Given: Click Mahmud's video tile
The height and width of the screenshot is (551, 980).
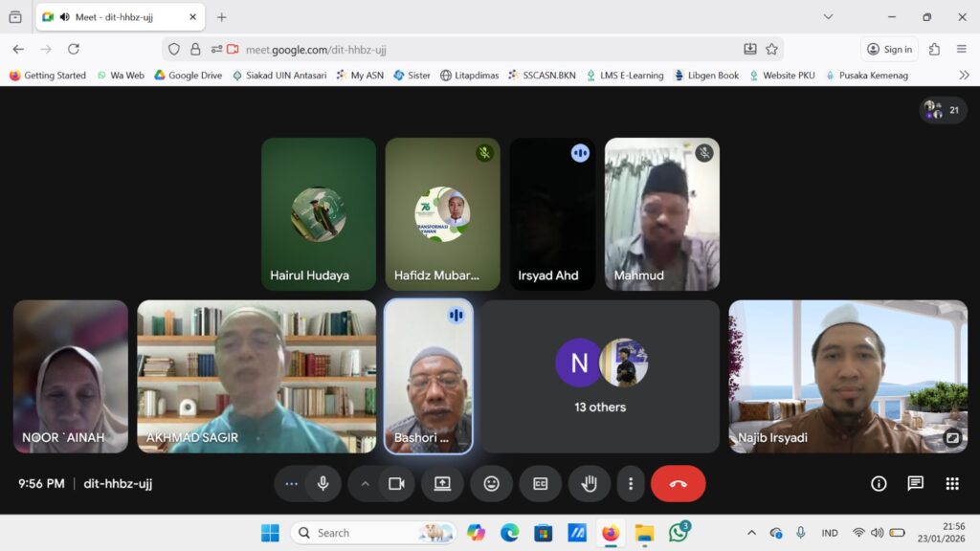Looking at the screenshot, I should pyautogui.click(x=662, y=213).
